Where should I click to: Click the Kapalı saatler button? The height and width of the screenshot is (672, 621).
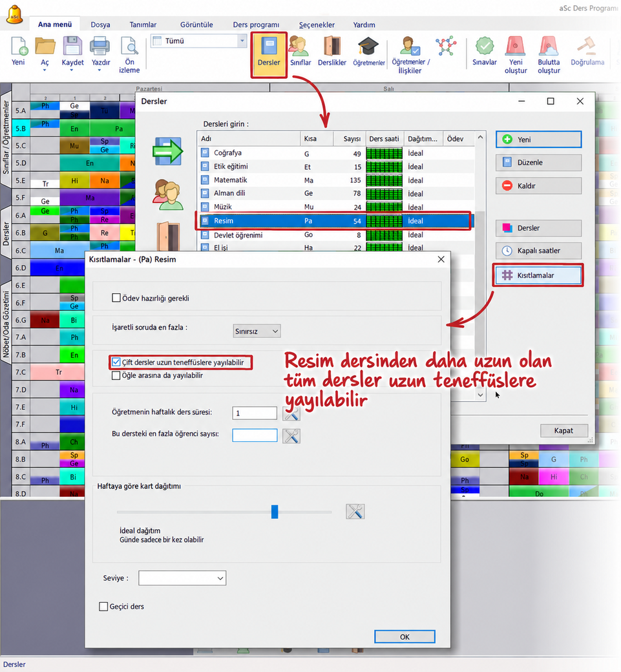click(x=538, y=251)
